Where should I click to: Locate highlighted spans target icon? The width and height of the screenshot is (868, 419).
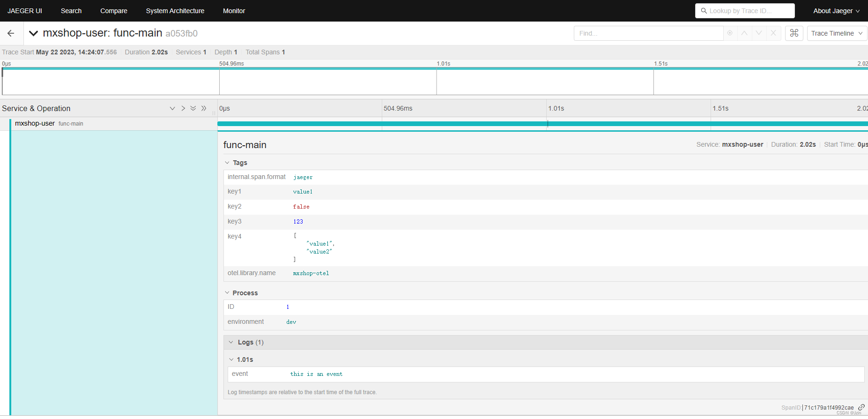click(x=730, y=33)
